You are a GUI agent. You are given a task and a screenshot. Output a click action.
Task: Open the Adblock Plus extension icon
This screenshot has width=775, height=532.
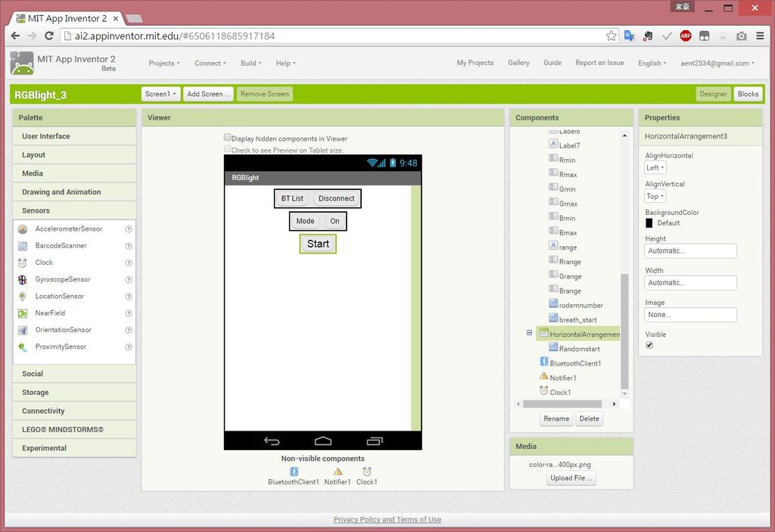click(x=686, y=36)
